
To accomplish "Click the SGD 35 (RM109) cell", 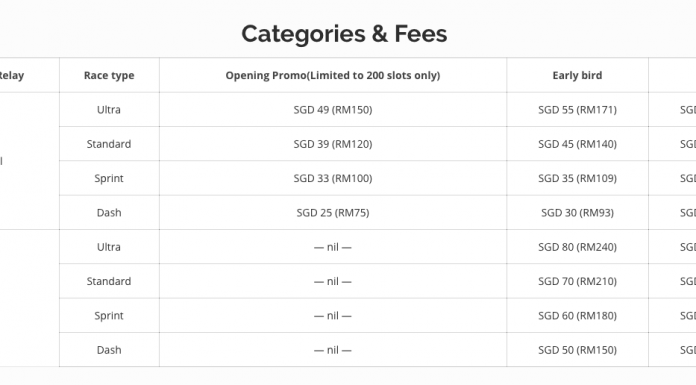I will [577, 178].
